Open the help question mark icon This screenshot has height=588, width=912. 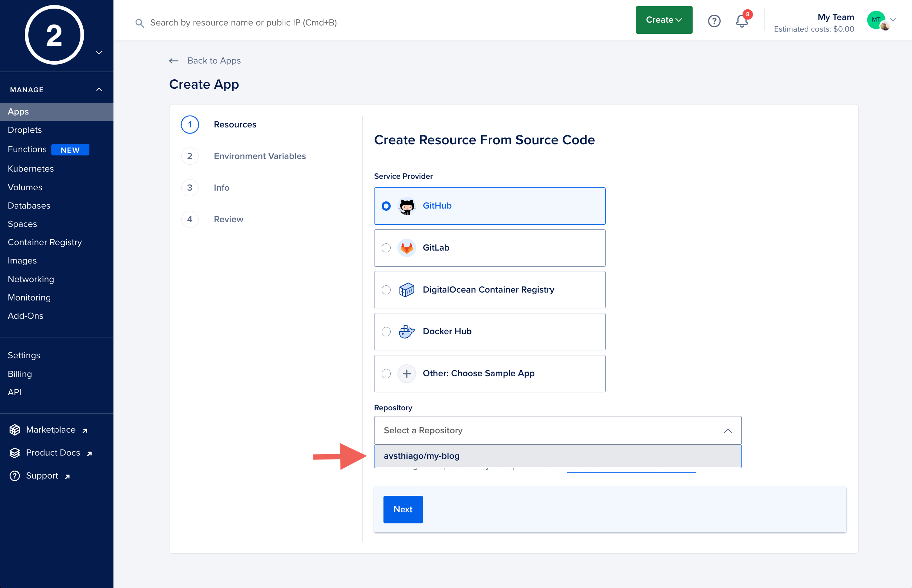point(714,20)
